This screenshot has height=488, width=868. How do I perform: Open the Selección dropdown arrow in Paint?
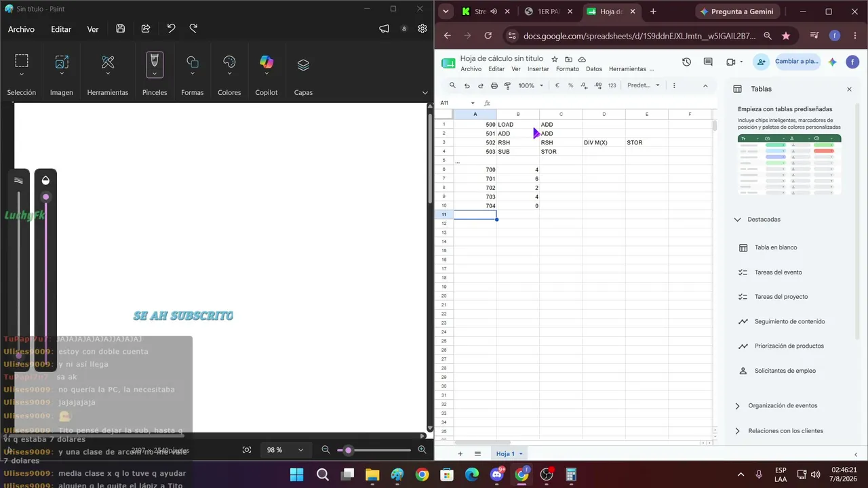[x=22, y=74]
